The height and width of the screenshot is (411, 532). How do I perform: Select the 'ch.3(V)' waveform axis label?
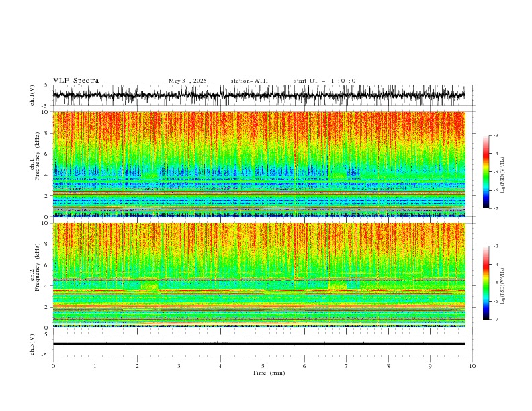(32, 345)
